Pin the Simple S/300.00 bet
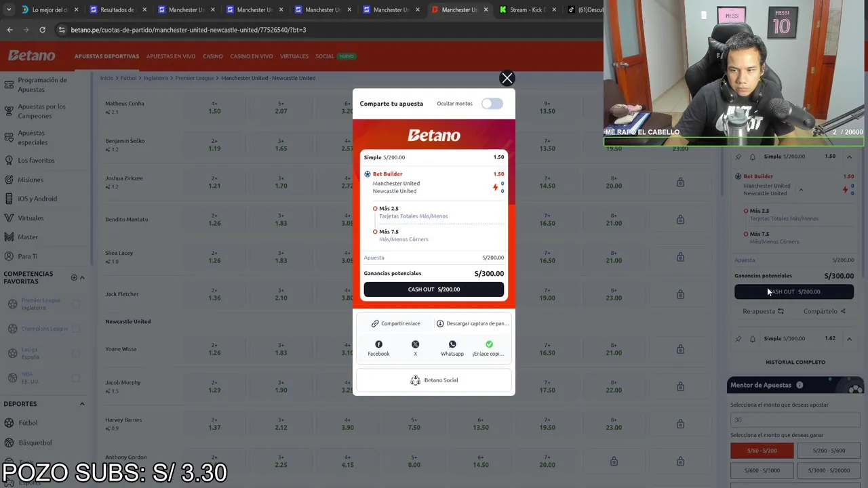The height and width of the screenshot is (488, 868). (738, 338)
